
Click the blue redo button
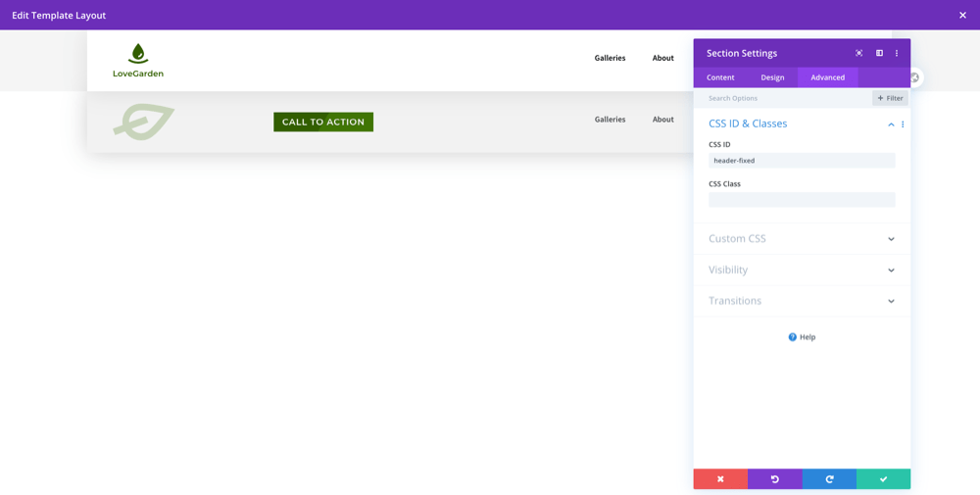tap(829, 478)
